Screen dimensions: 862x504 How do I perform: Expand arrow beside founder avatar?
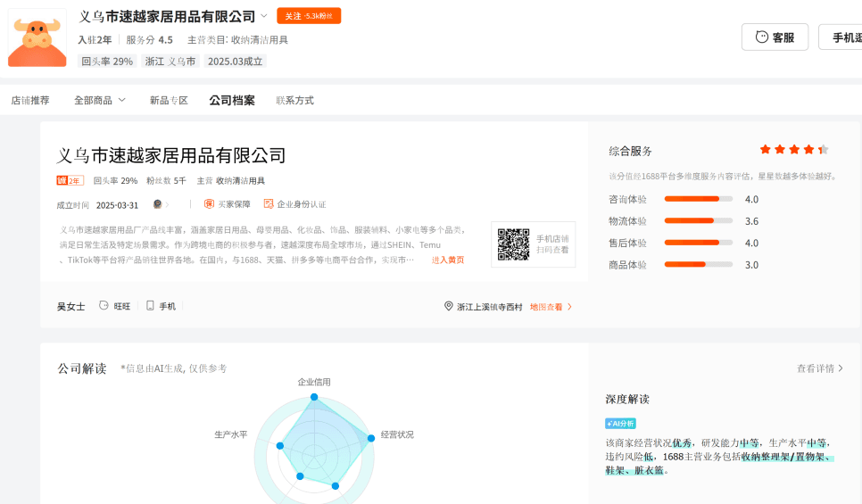tap(167, 204)
